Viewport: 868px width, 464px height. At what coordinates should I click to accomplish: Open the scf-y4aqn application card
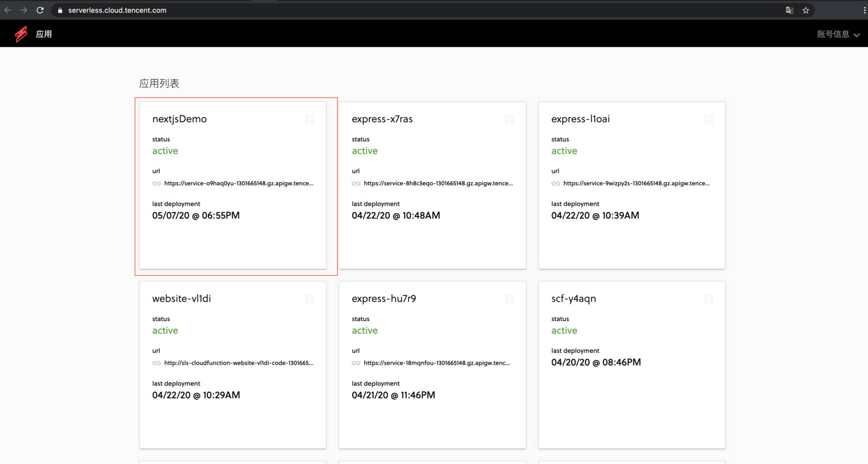pos(631,394)
